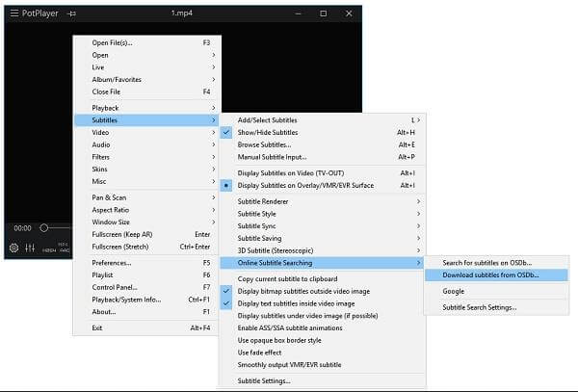Open Manual Subtitle Input...
This screenshot has width=578, height=392.
pyautogui.click(x=323, y=157)
